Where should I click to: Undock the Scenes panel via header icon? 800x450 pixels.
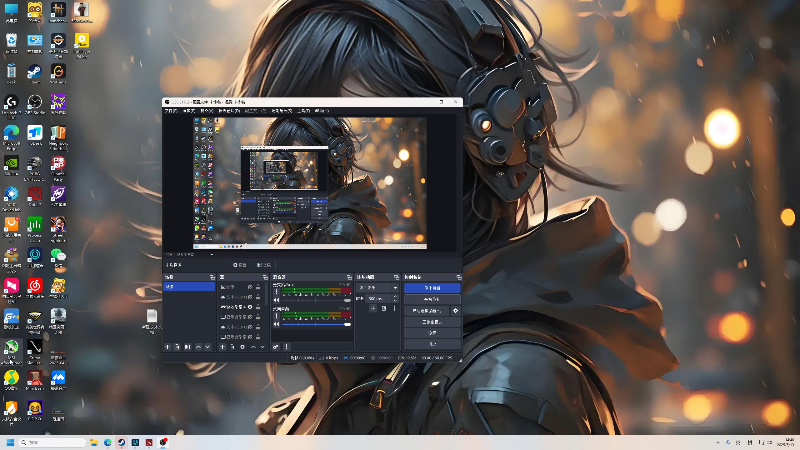click(212, 277)
